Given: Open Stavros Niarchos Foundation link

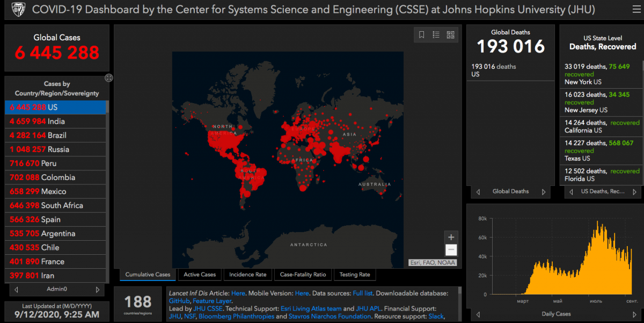Looking at the screenshot, I should pyautogui.click(x=331, y=316).
